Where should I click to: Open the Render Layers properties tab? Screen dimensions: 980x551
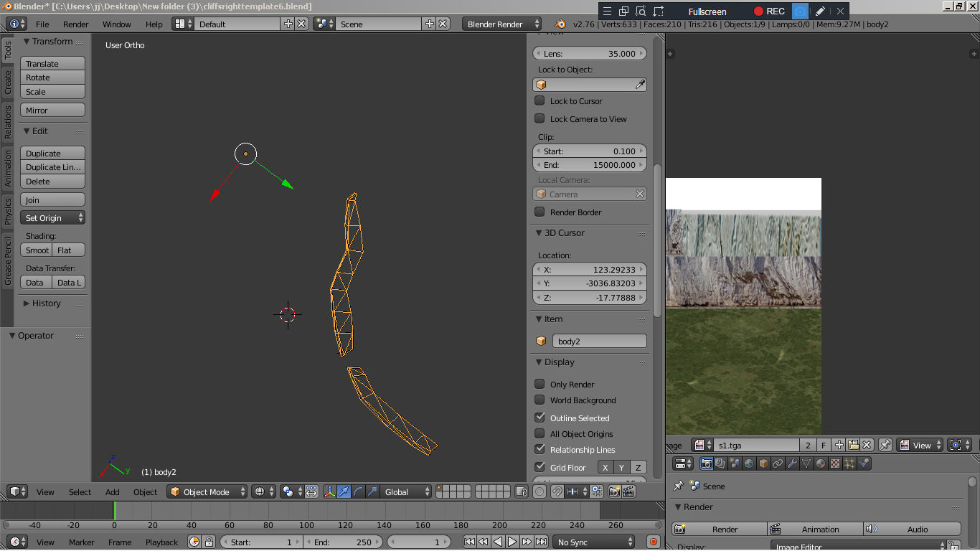click(x=720, y=463)
